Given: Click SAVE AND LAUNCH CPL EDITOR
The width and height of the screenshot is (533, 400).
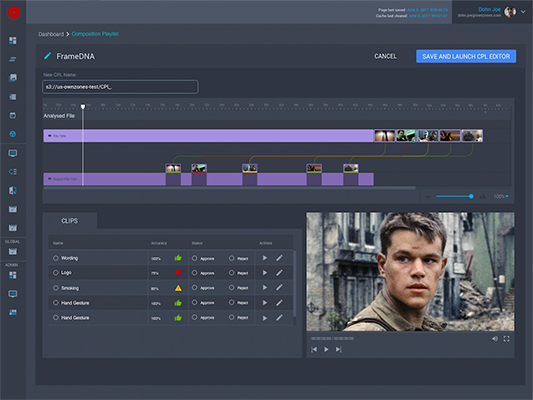Looking at the screenshot, I should tap(466, 56).
